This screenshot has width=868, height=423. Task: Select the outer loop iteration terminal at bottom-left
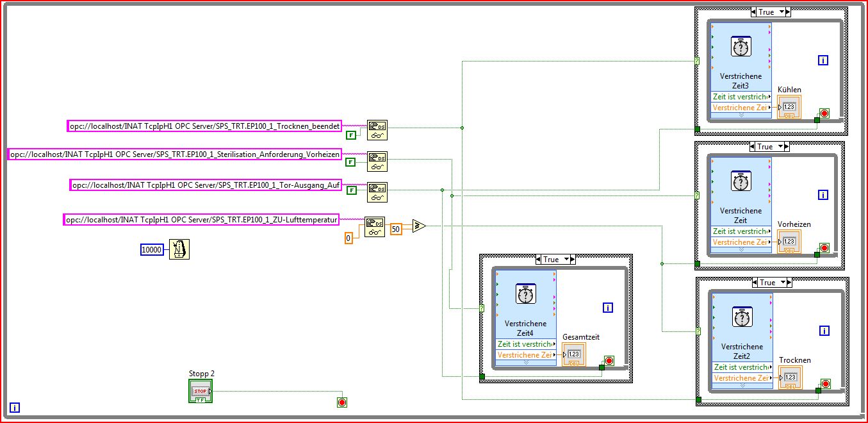[15, 407]
